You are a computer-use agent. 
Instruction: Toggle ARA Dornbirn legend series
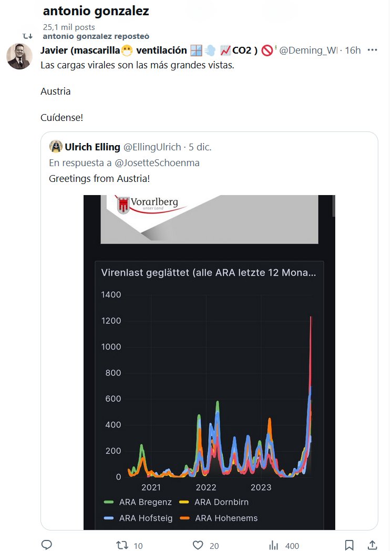[218, 502]
